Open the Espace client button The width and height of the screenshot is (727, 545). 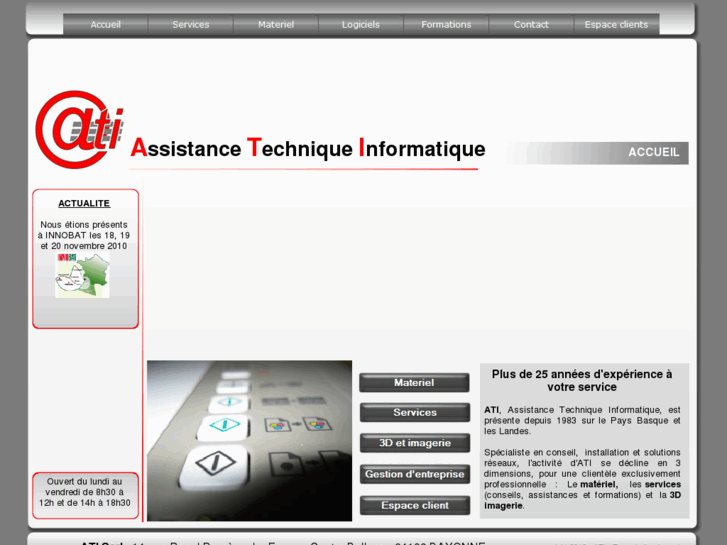415,505
